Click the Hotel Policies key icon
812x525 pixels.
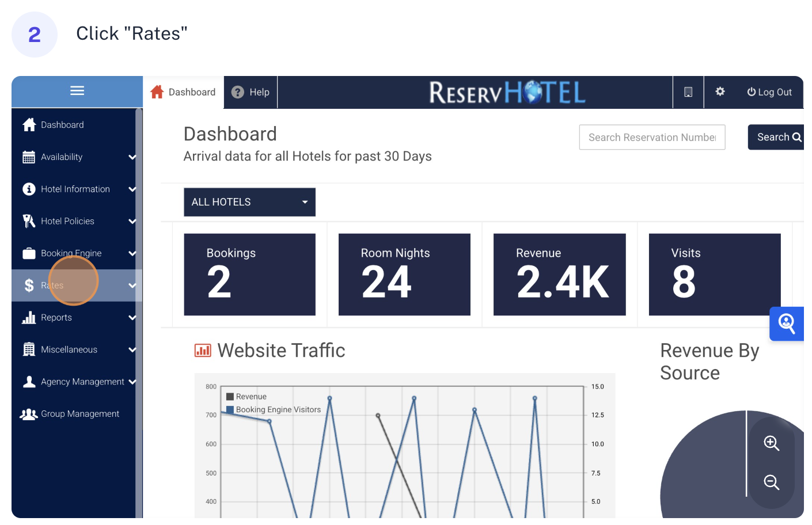29,221
